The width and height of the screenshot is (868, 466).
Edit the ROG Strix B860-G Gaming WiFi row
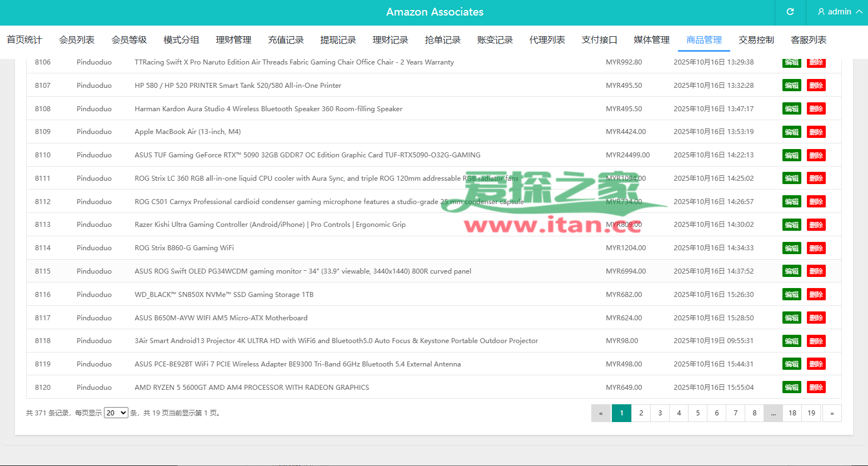(x=791, y=248)
